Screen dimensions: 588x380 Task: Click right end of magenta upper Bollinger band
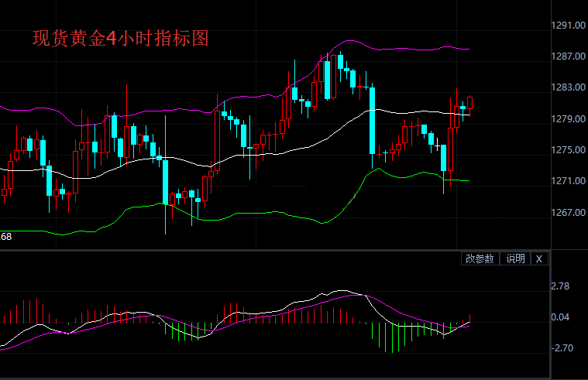coord(467,49)
